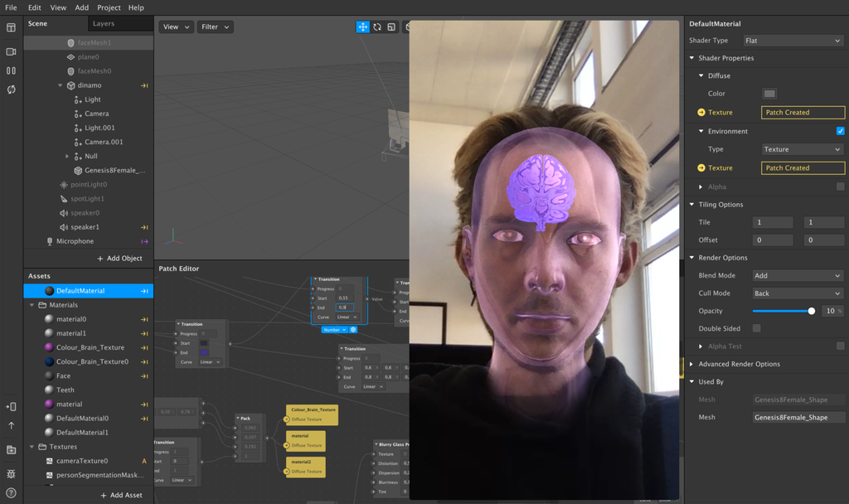The image size is (849, 504).
Task: Select the Scale tool in the viewport toolbar
Action: (x=391, y=27)
